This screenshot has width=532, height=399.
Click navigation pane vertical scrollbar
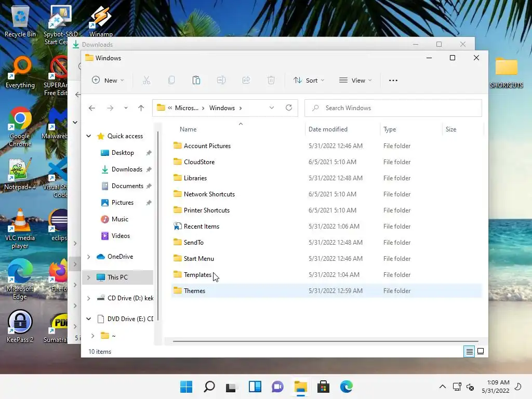click(158, 225)
